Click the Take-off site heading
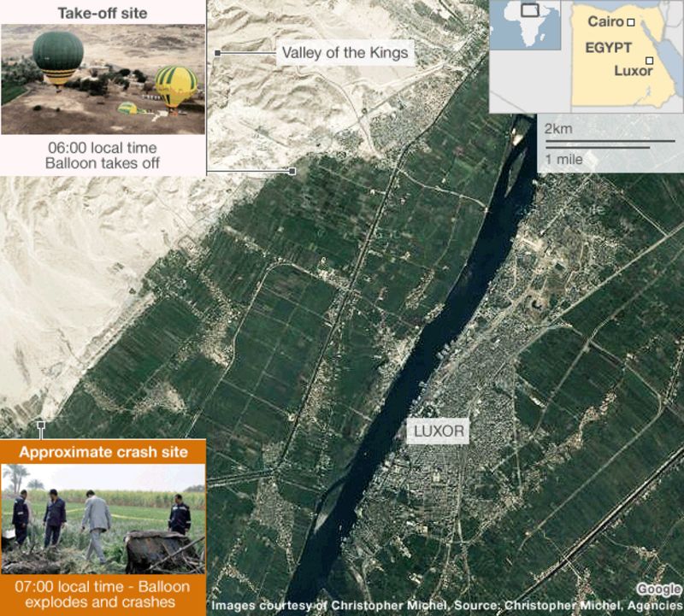Image resolution: width=684 pixels, height=616 pixels. [102, 13]
